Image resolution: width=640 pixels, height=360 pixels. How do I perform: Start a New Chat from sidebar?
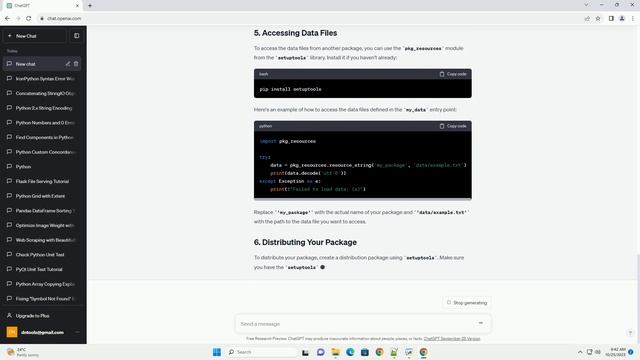(35, 36)
